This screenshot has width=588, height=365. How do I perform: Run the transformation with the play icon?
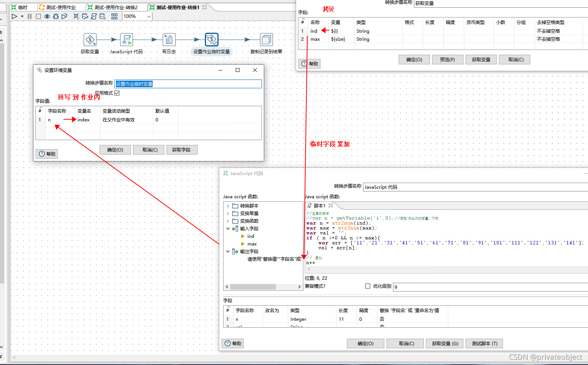[14, 16]
